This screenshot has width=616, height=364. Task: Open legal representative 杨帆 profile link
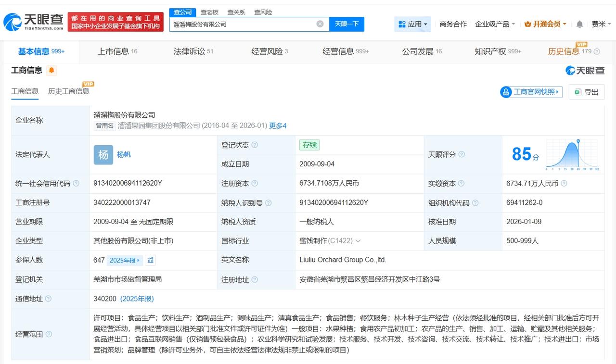(124, 155)
